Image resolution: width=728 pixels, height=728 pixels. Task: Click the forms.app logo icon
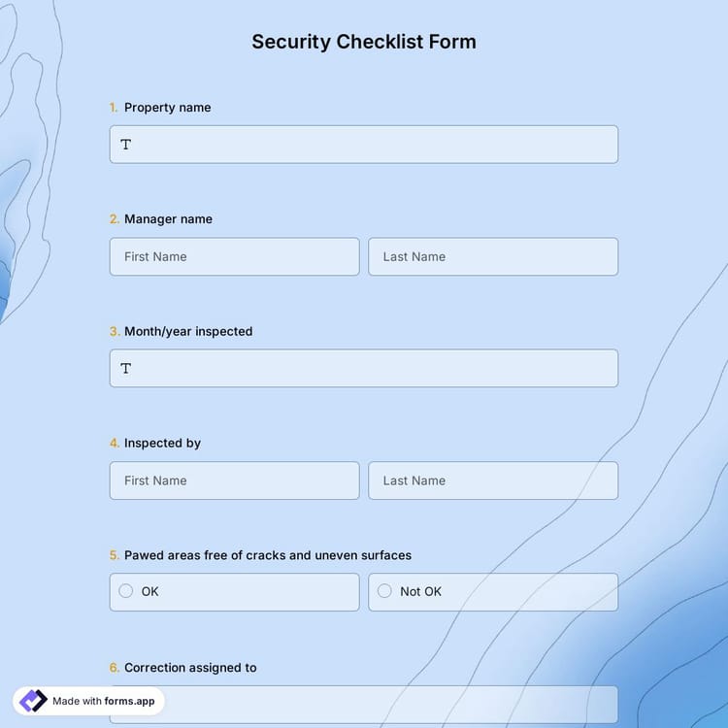(33, 701)
